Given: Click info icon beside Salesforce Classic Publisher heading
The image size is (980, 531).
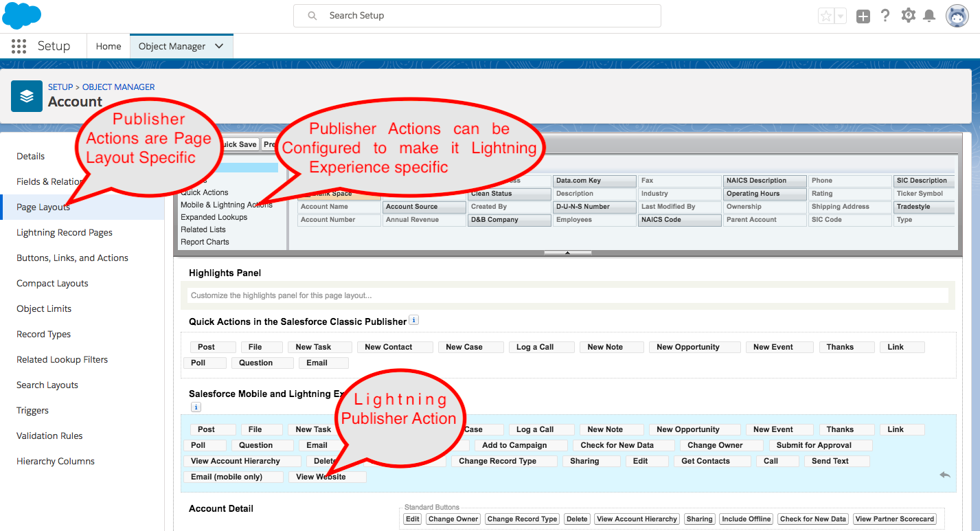Looking at the screenshot, I should point(413,320).
